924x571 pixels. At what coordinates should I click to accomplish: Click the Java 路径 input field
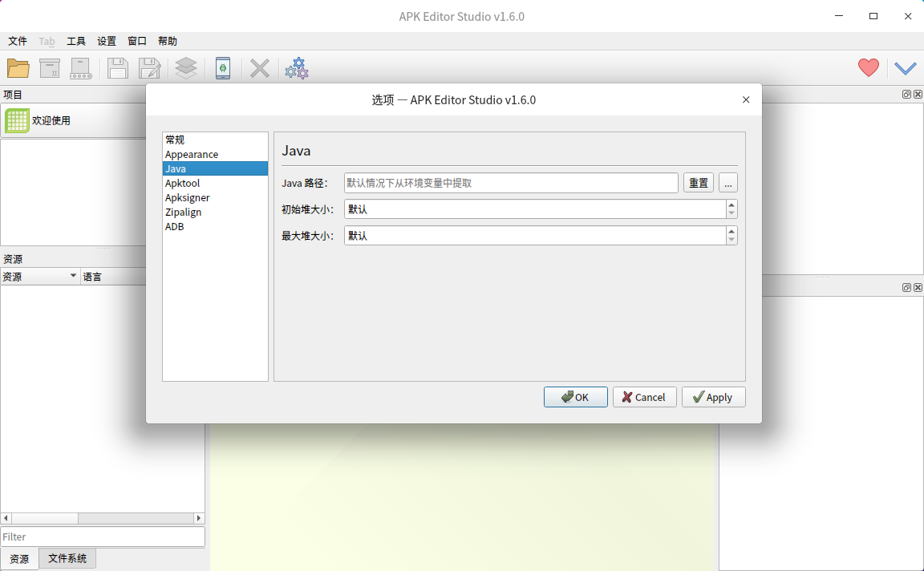coord(511,183)
